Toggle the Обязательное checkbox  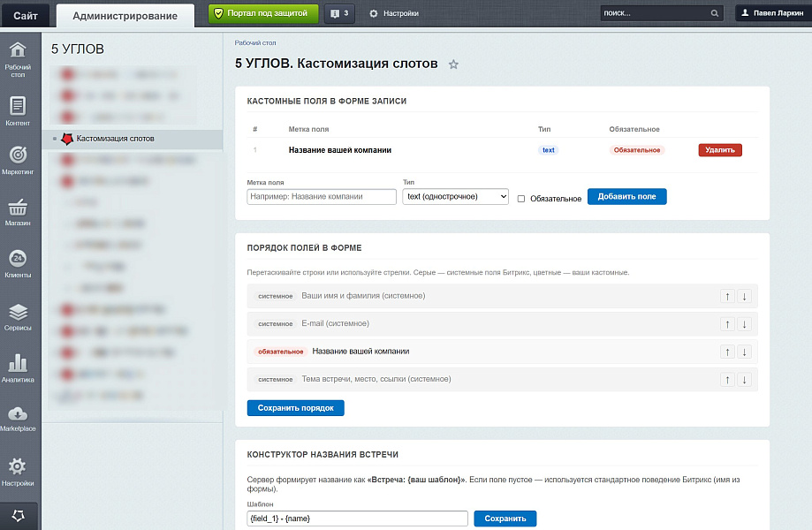point(521,198)
